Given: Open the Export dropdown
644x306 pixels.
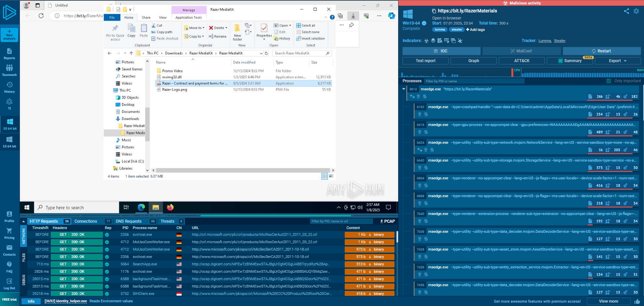Looking at the screenshot, I should [617, 61].
